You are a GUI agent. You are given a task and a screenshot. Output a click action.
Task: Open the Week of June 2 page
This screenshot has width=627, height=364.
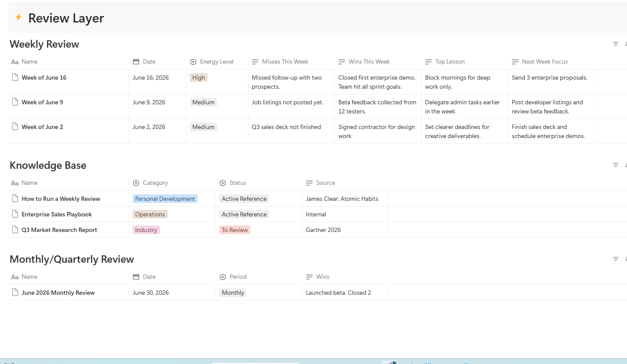coord(42,127)
